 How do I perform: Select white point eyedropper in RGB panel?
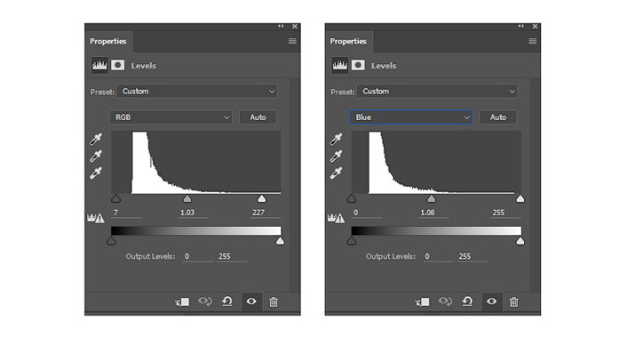(x=96, y=173)
